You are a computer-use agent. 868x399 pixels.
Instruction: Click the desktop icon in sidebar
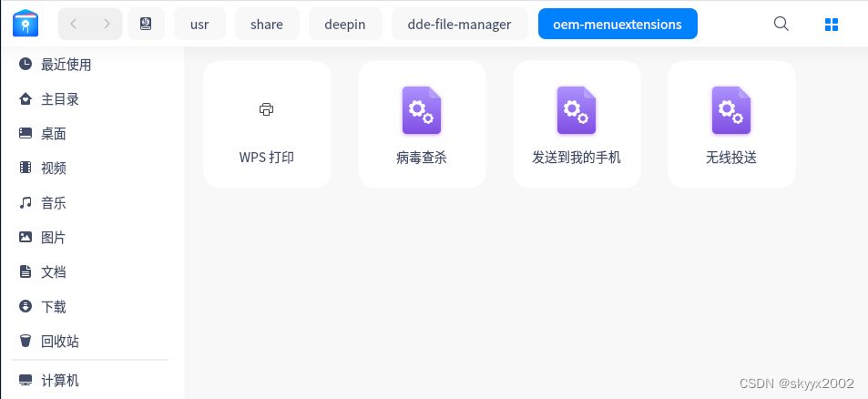pyautogui.click(x=26, y=133)
